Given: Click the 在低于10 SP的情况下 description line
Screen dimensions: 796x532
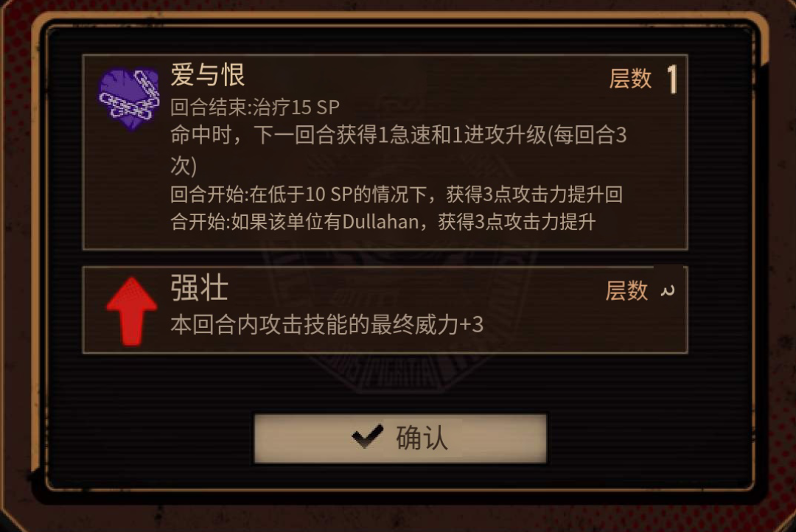Looking at the screenshot, I should click(x=397, y=195).
